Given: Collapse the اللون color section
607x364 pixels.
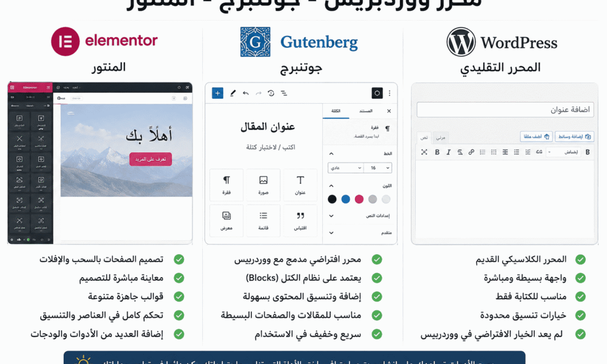Looking at the screenshot, I should [331, 186].
